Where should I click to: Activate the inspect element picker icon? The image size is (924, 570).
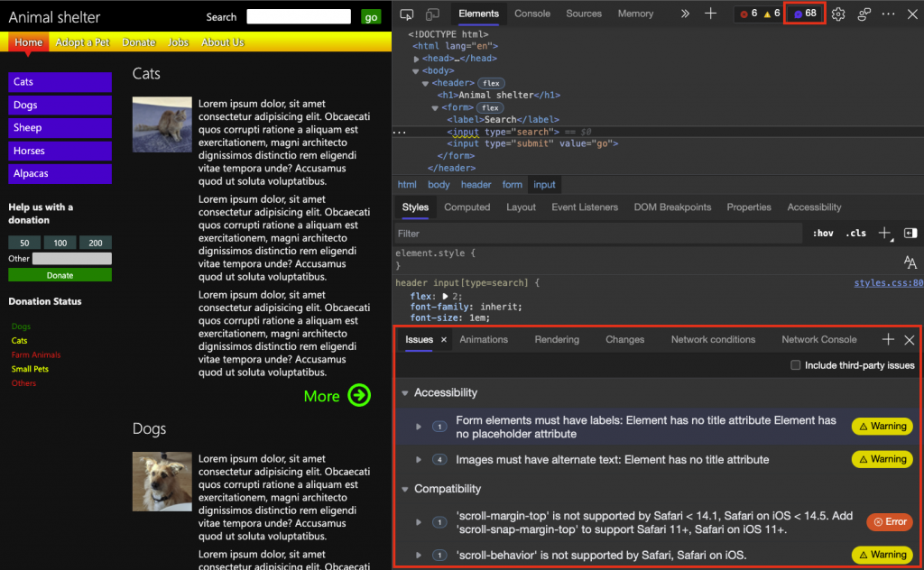[x=407, y=14]
